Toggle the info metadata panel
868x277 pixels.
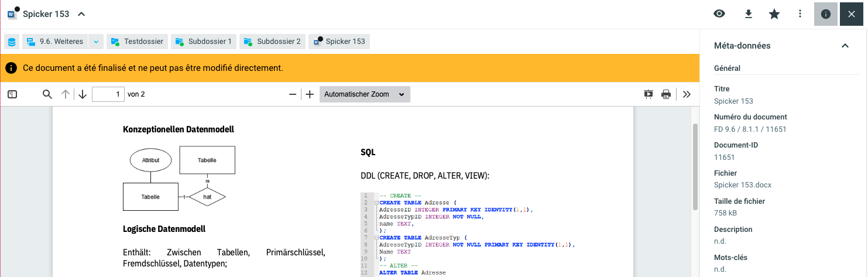point(826,14)
